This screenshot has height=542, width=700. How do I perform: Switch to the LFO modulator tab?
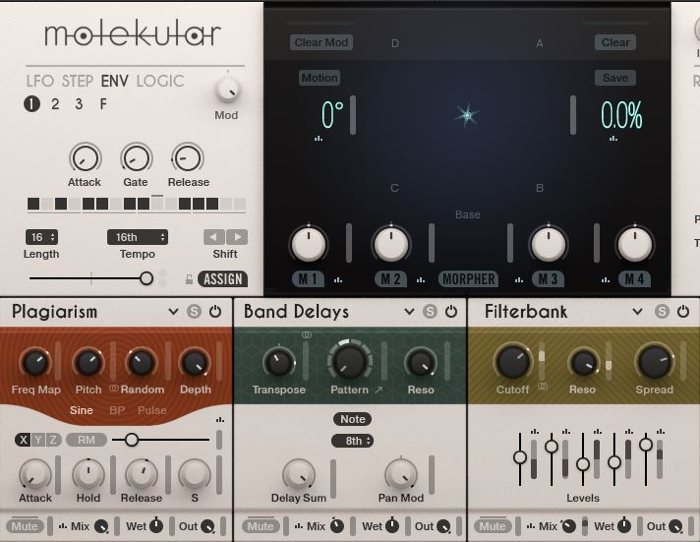[x=41, y=80]
